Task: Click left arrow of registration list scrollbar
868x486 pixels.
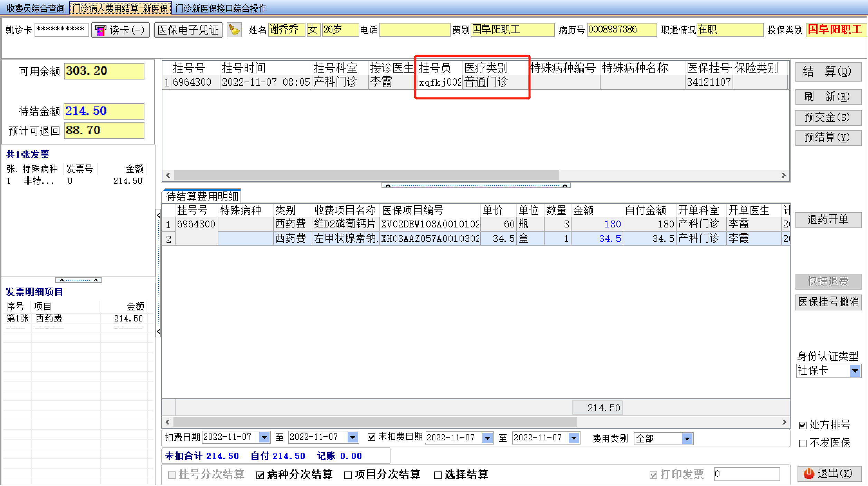Action: coord(168,175)
